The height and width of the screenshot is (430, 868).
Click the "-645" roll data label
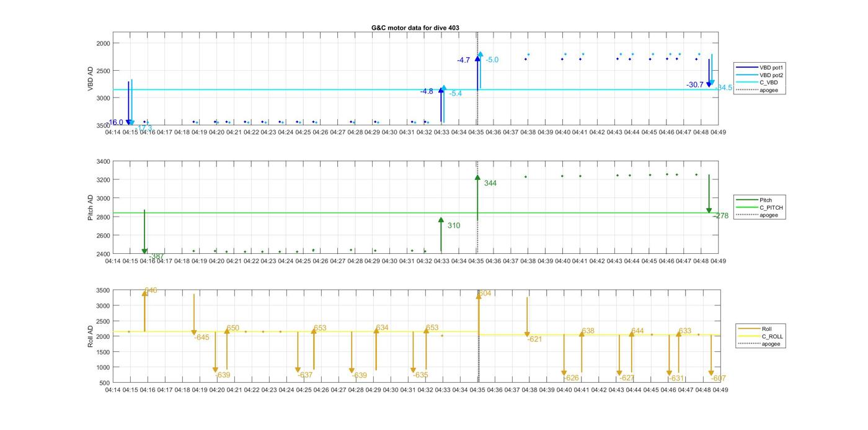coord(201,338)
